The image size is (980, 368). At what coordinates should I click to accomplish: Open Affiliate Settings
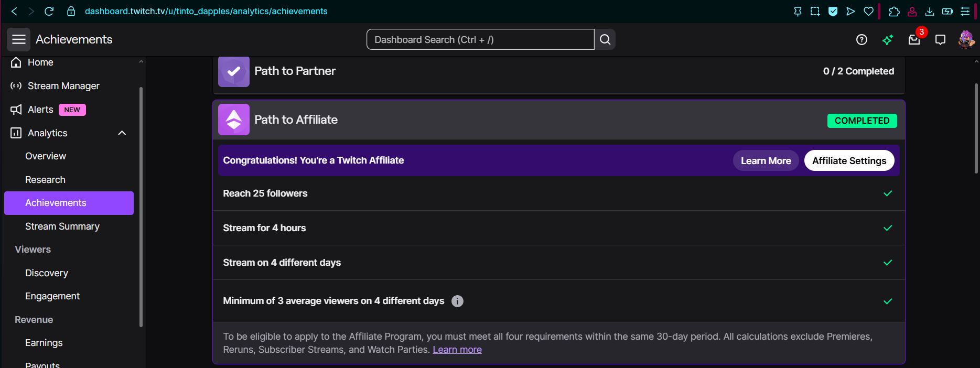point(849,161)
